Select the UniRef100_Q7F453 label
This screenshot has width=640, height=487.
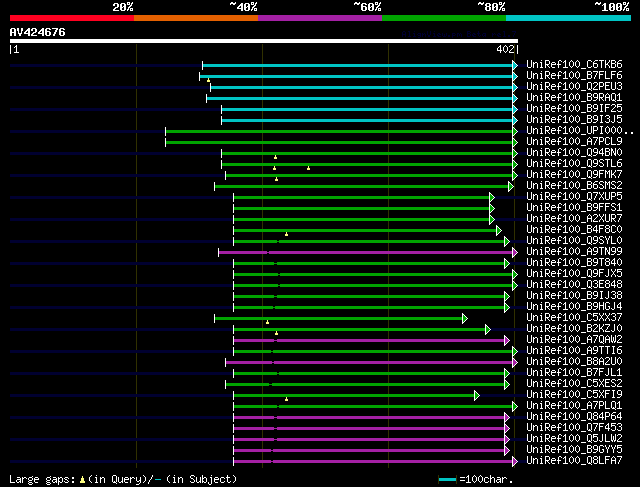coord(574,428)
